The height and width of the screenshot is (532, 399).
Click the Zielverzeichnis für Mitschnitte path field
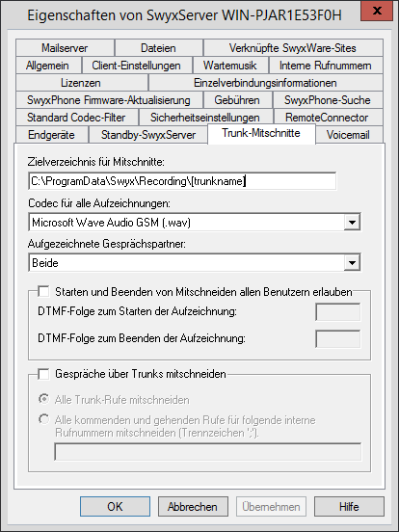coord(182,181)
